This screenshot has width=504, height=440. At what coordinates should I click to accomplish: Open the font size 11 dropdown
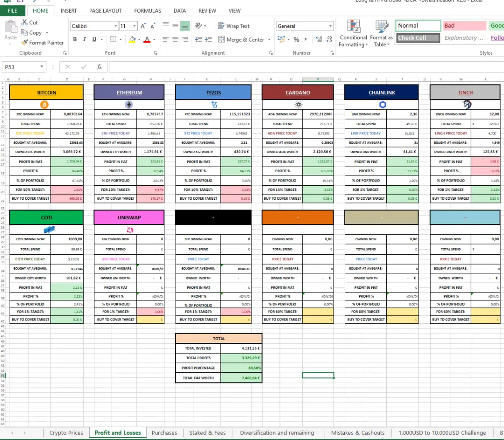[x=135, y=26]
